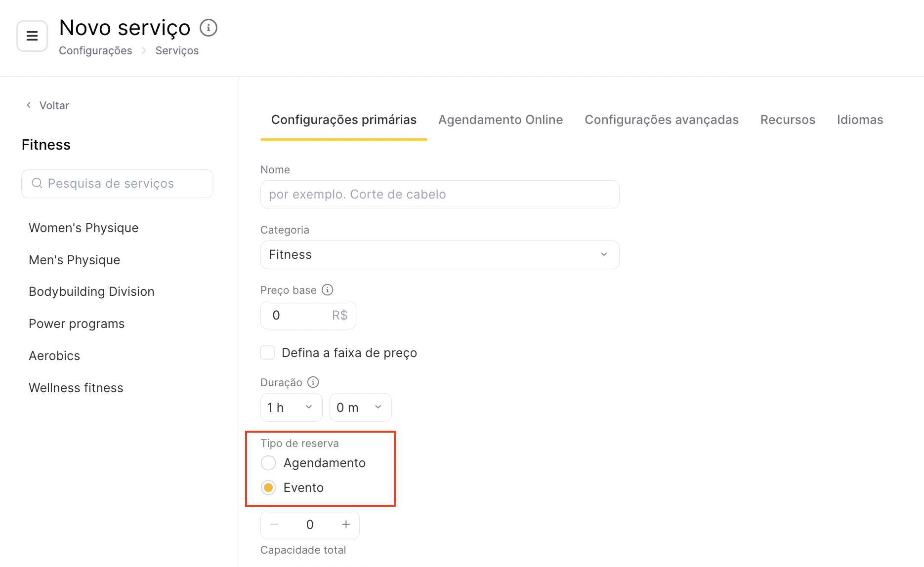Viewport: 924px width, 567px height.
Task: Click the info icon next to Duração
Action: 313,382
